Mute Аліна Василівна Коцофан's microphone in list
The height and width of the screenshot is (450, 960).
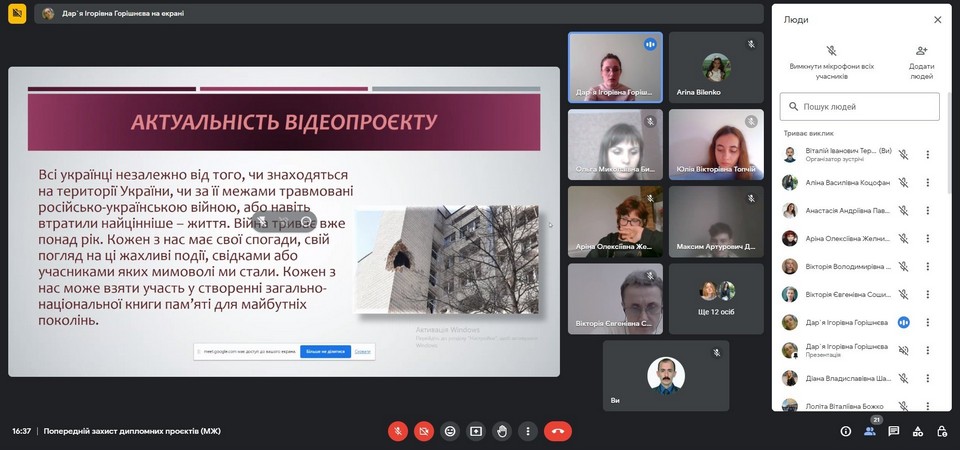[903, 183]
